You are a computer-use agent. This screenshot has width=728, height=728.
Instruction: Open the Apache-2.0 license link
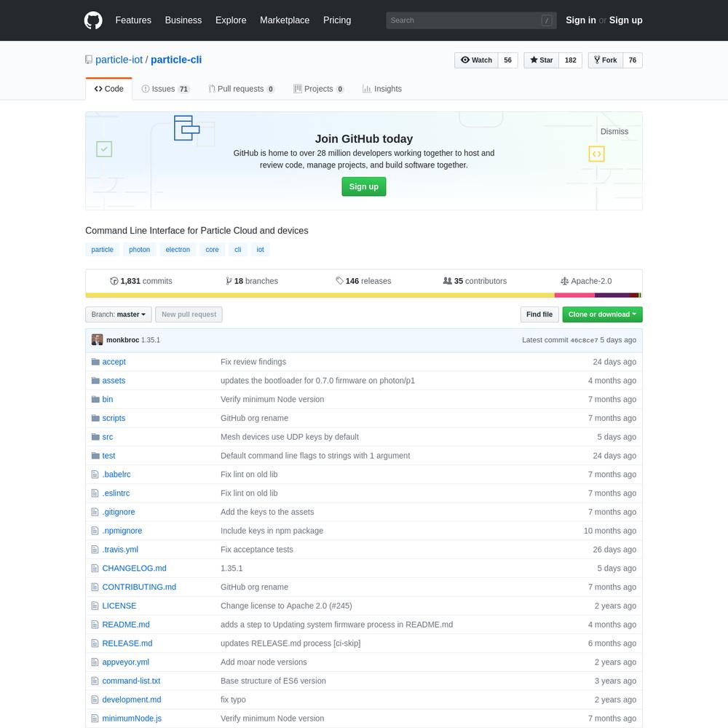(x=586, y=281)
